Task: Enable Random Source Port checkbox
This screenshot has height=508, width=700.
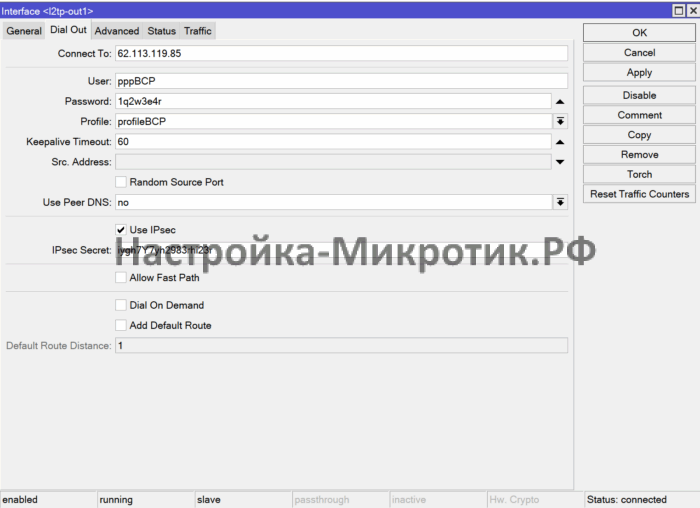Action: click(121, 182)
